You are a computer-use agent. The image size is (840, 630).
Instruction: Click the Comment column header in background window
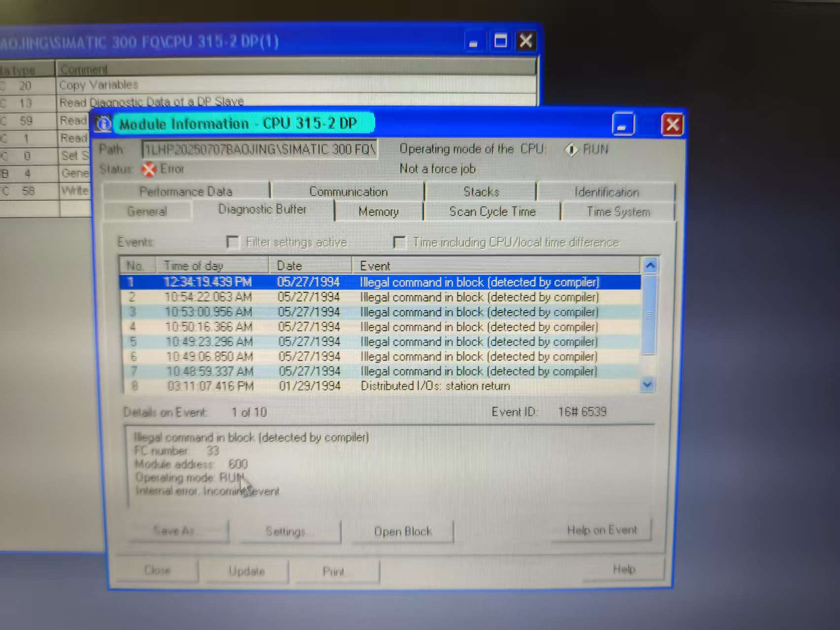click(x=295, y=68)
